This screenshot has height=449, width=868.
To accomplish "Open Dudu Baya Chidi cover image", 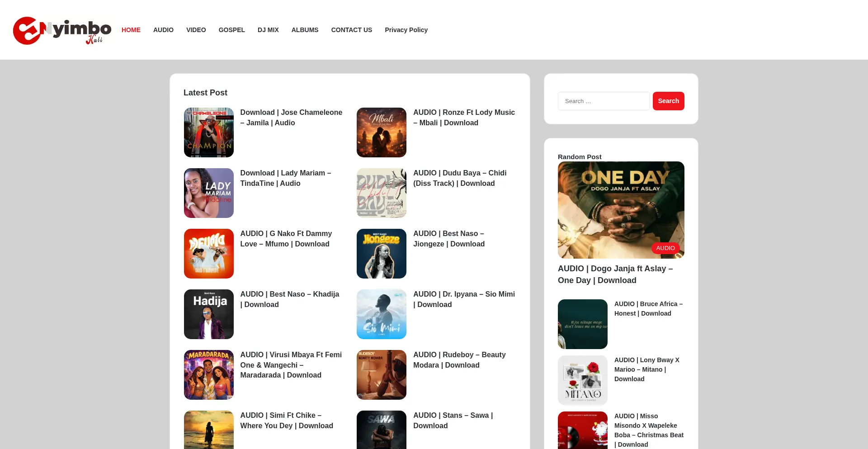I will [x=382, y=193].
